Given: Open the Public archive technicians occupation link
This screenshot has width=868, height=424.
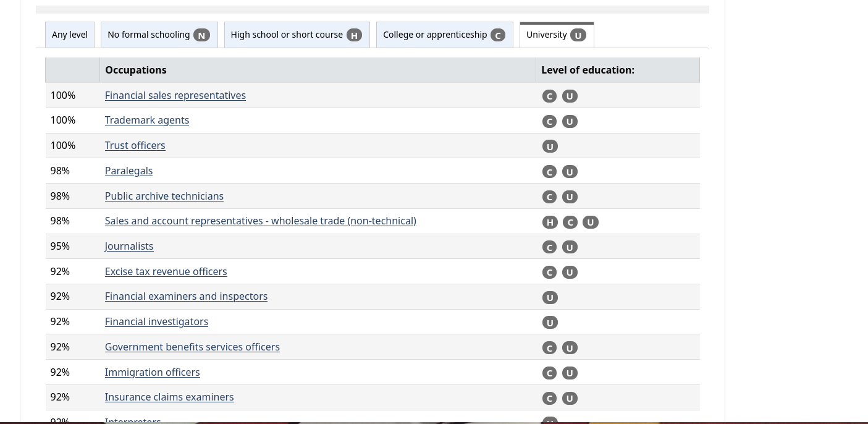Looking at the screenshot, I should 164,196.
